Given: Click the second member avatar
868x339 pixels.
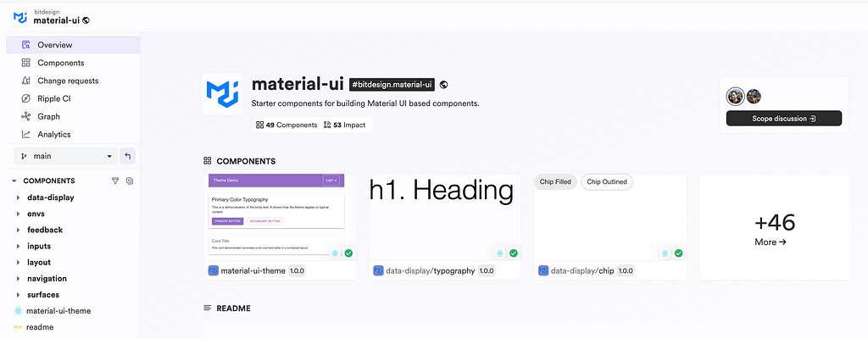Looking at the screenshot, I should click(x=754, y=97).
